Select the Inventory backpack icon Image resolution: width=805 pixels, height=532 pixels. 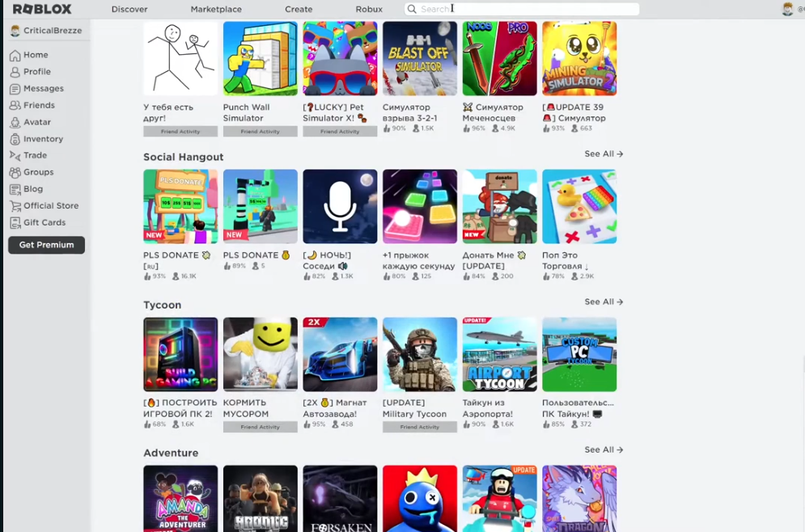click(x=15, y=139)
